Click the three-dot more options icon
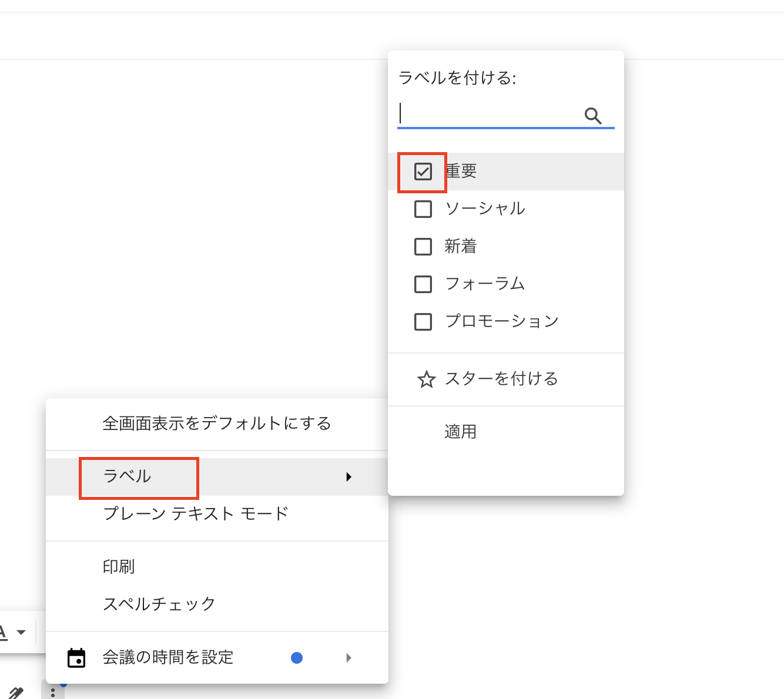The height and width of the screenshot is (699, 784). 53,693
